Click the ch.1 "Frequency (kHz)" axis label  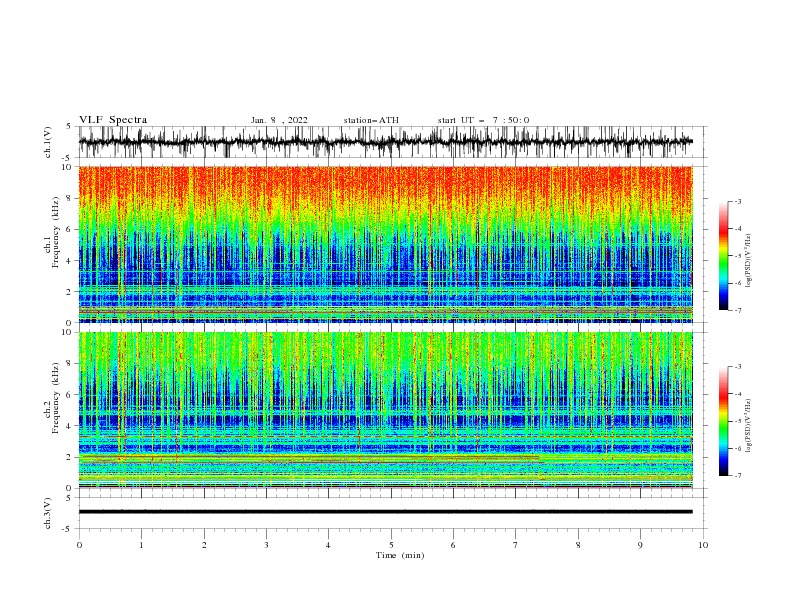(56, 232)
